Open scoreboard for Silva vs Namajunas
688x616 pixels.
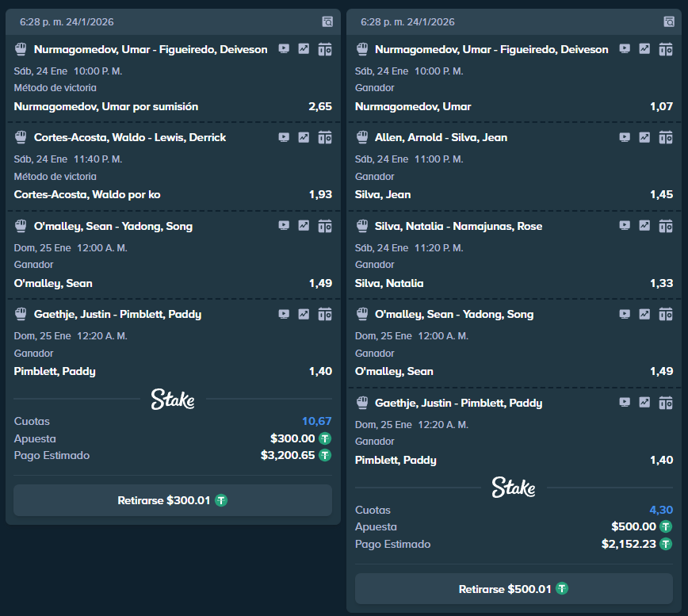click(x=666, y=226)
